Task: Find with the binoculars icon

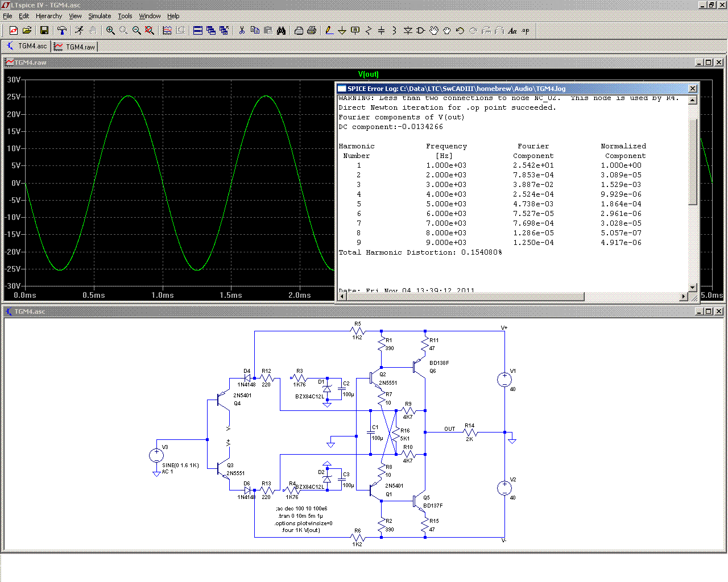Action: (x=281, y=31)
